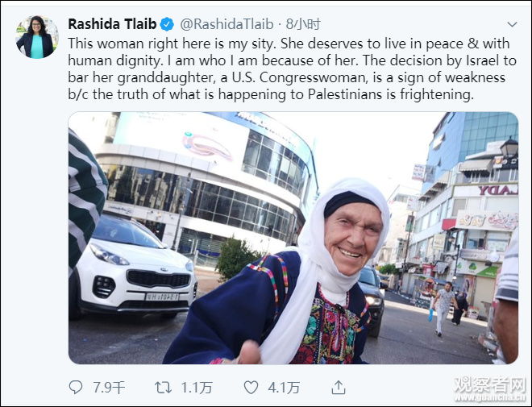
Task: Retweet using the retweet arrows icon
Action: point(163,388)
